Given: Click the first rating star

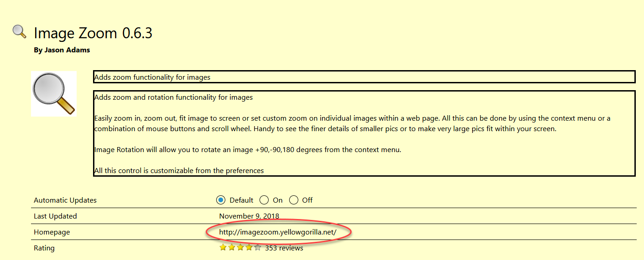Looking at the screenshot, I should pos(223,248).
